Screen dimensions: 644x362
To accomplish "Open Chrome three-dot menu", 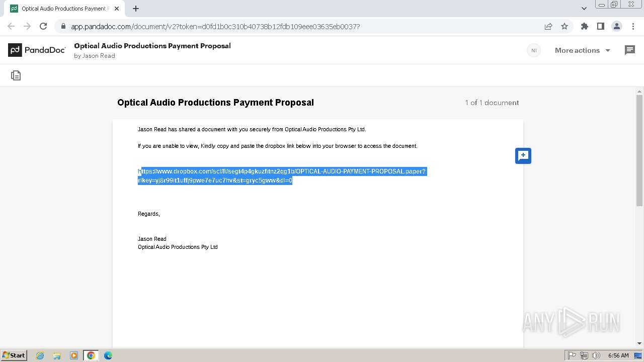I will click(x=633, y=26).
